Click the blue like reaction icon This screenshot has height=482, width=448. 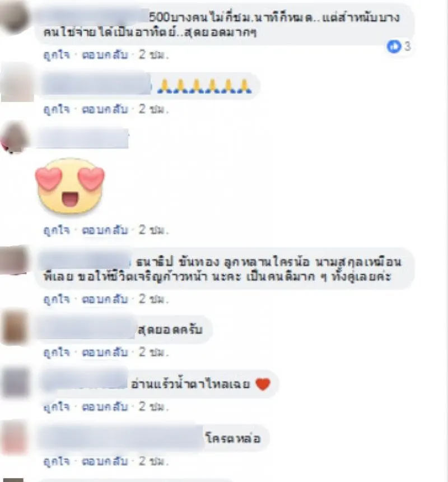click(x=394, y=47)
